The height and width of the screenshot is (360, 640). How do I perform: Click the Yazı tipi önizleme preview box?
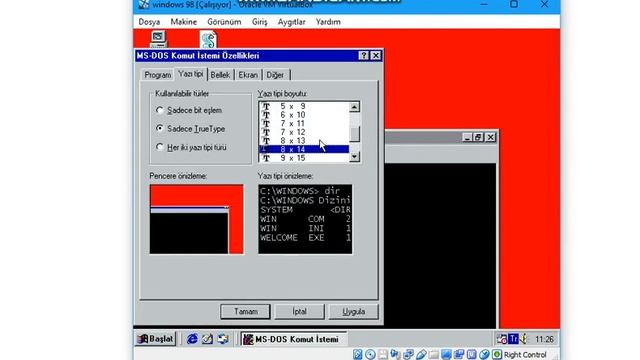pos(305,219)
